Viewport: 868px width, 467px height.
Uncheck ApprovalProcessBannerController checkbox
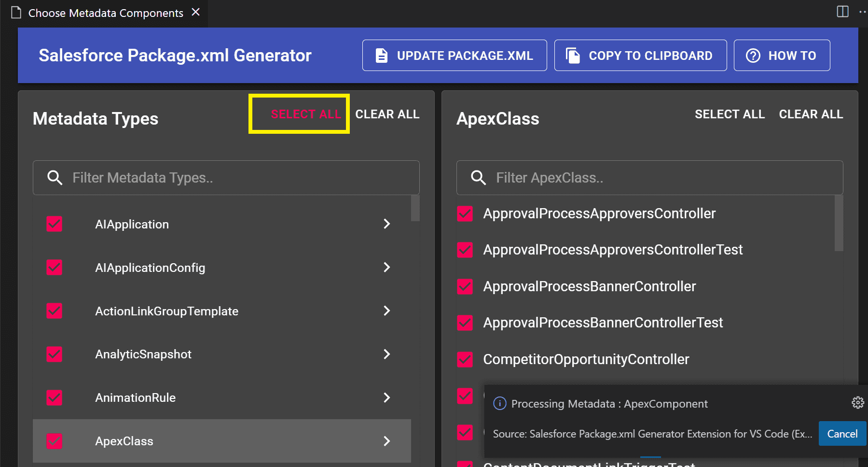click(x=465, y=286)
